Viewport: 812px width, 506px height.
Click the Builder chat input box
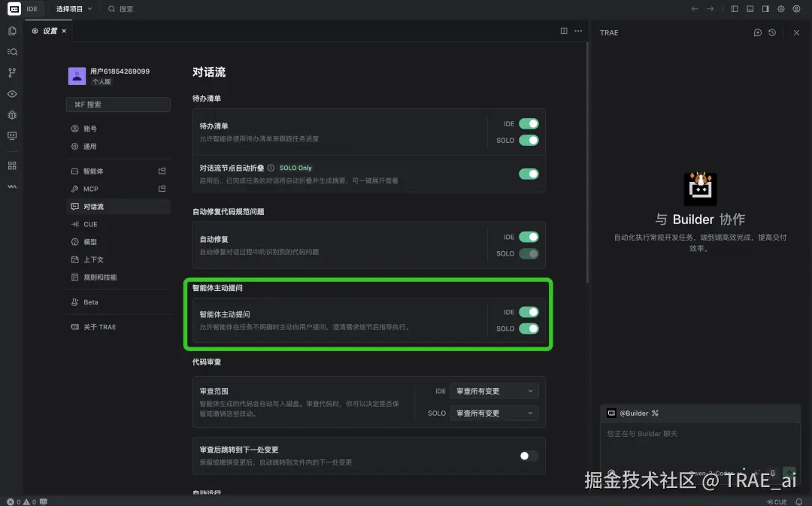pos(700,444)
